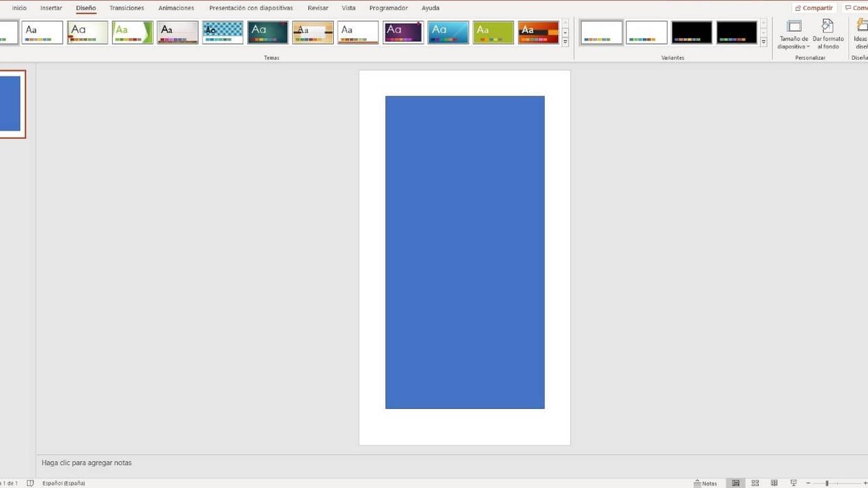Open Ideas de diseño panel
Image resolution: width=868 pixels, height=488 pixels.
[861, 34]
